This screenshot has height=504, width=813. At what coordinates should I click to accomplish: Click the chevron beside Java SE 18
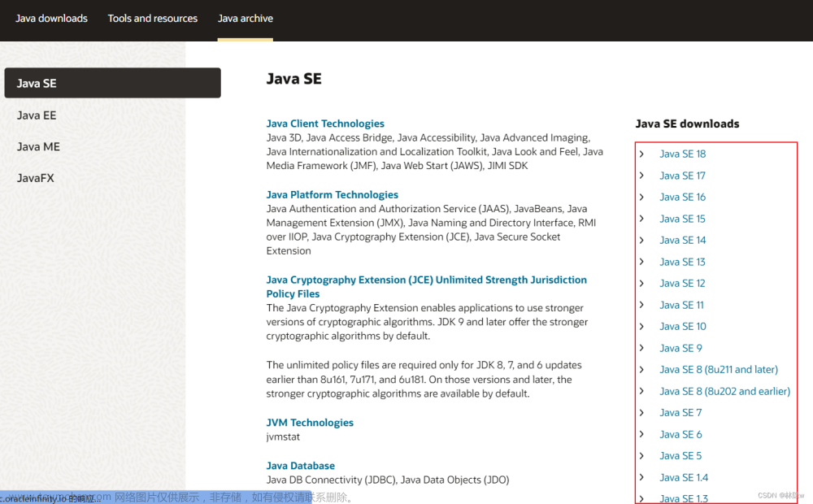(x=642, y=154)
